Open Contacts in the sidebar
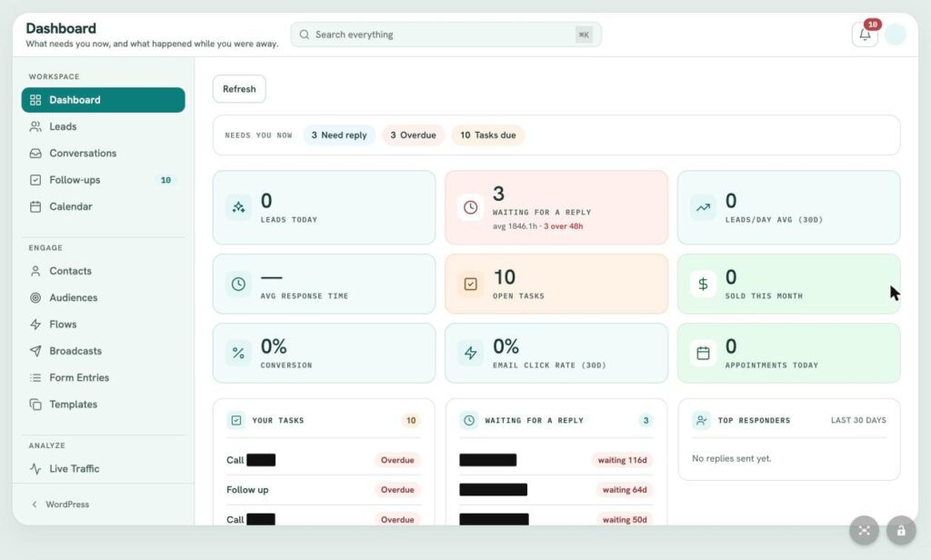This screenshot has width=931, height=560. 104,271
